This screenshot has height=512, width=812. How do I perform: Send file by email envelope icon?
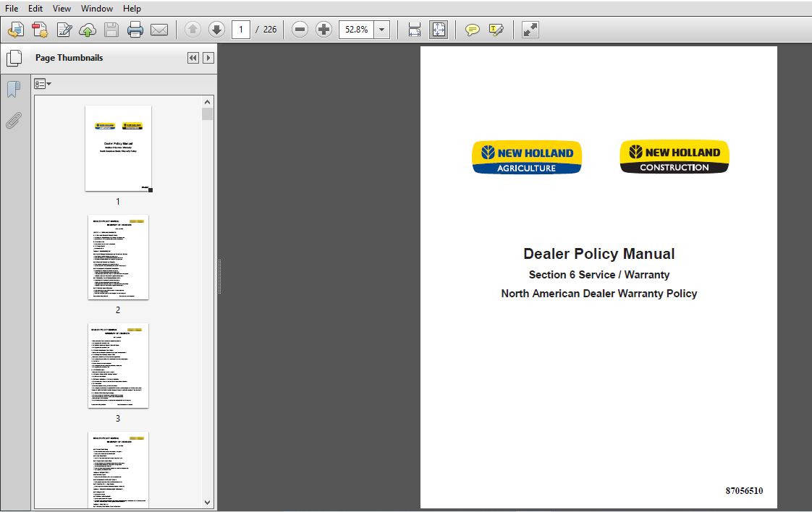coord(159,30)
